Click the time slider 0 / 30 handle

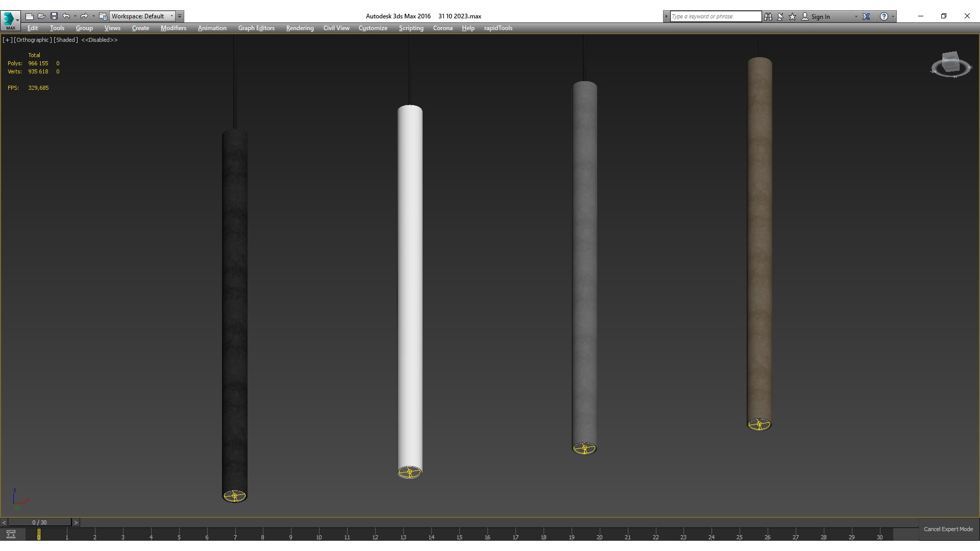tap(39, 522)
